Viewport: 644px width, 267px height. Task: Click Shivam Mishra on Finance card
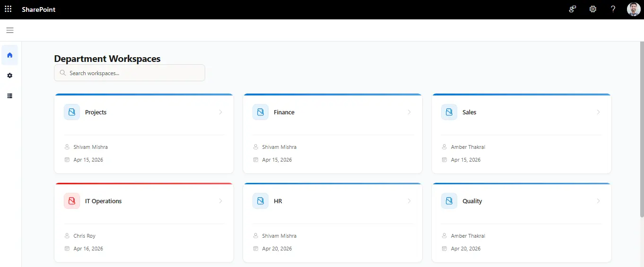pos(279,147)
